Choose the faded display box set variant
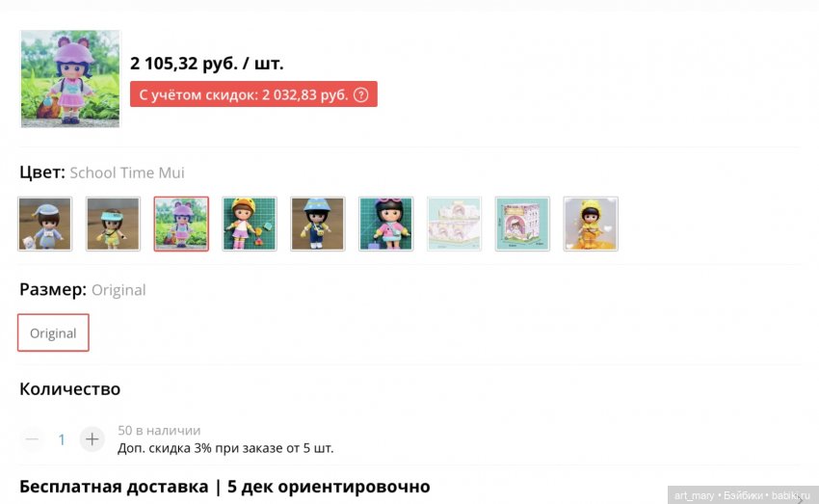The width and height of the screenshot is (819, 504). tap(454, 225)
